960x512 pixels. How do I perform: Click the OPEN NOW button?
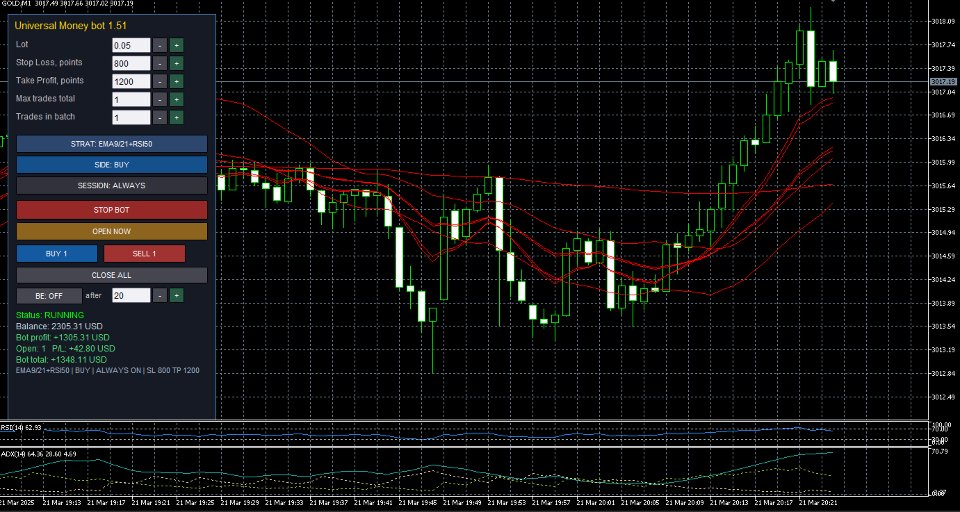tap(111, 232)
